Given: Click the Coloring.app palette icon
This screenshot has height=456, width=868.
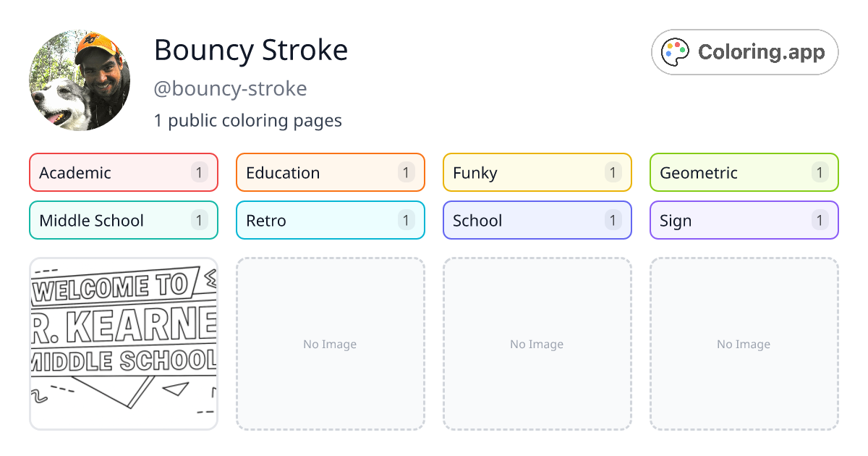Looking at the screenshot, I should (676, 51).
